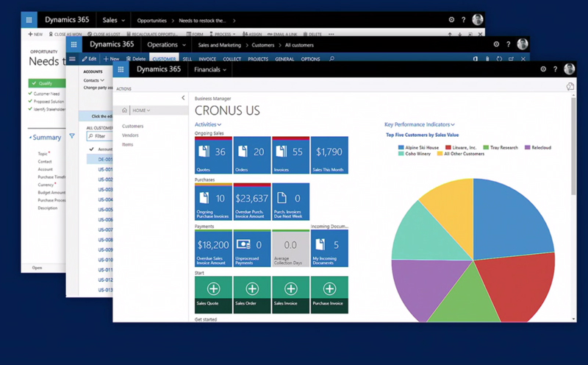Start a new Sales Order
Screen dimensions: 588x365
(252, 295)
